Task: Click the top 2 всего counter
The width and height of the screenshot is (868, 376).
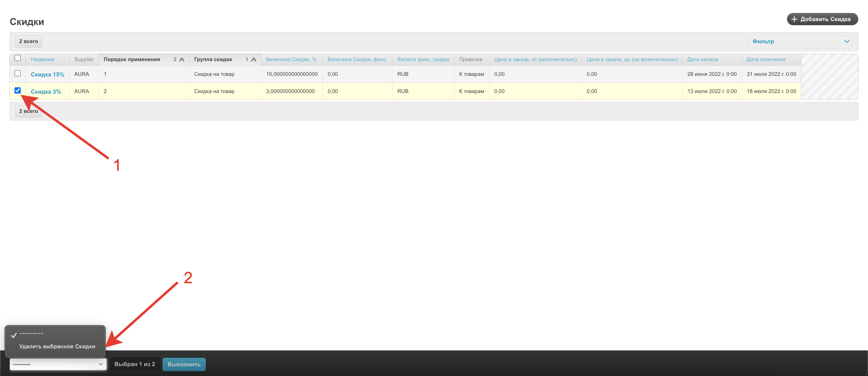Action: 29,42
